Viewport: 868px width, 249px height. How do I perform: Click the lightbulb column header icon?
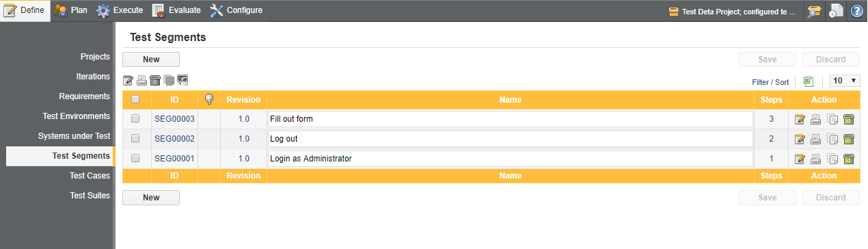coord(209,100)
